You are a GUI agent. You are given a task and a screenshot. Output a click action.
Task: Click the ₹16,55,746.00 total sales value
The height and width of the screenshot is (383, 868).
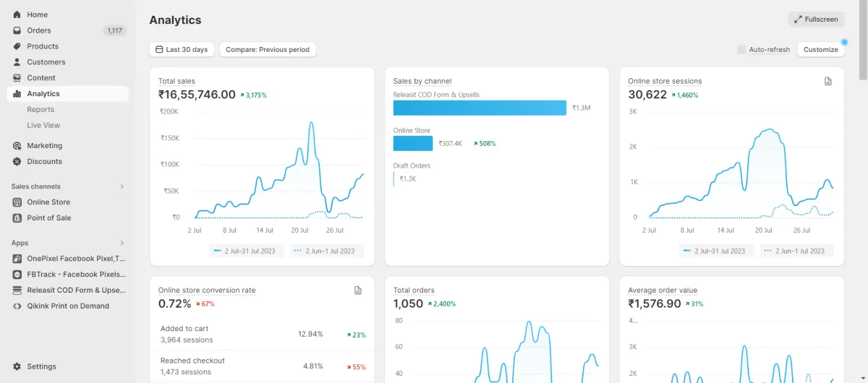(x=197, y=95)
